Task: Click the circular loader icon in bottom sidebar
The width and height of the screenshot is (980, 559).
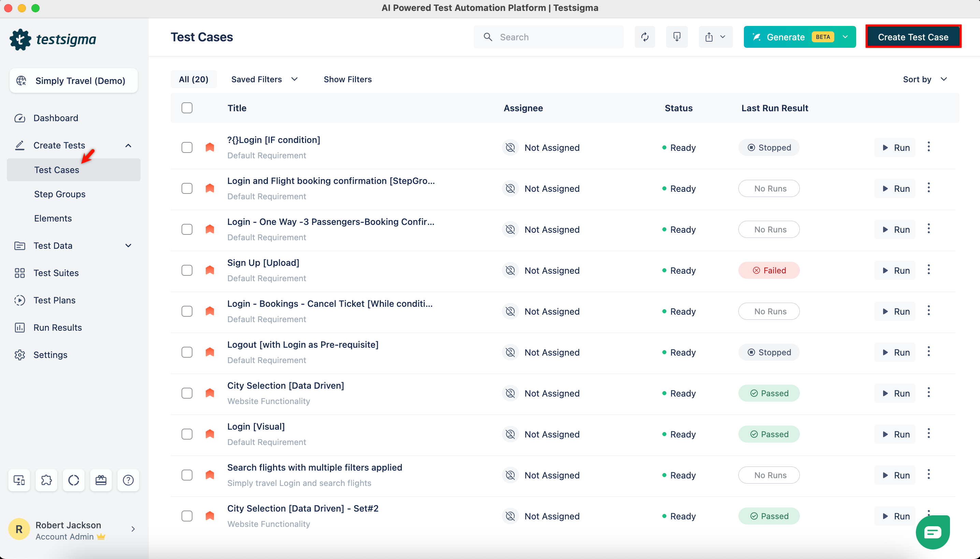Action: coord(74,480)
